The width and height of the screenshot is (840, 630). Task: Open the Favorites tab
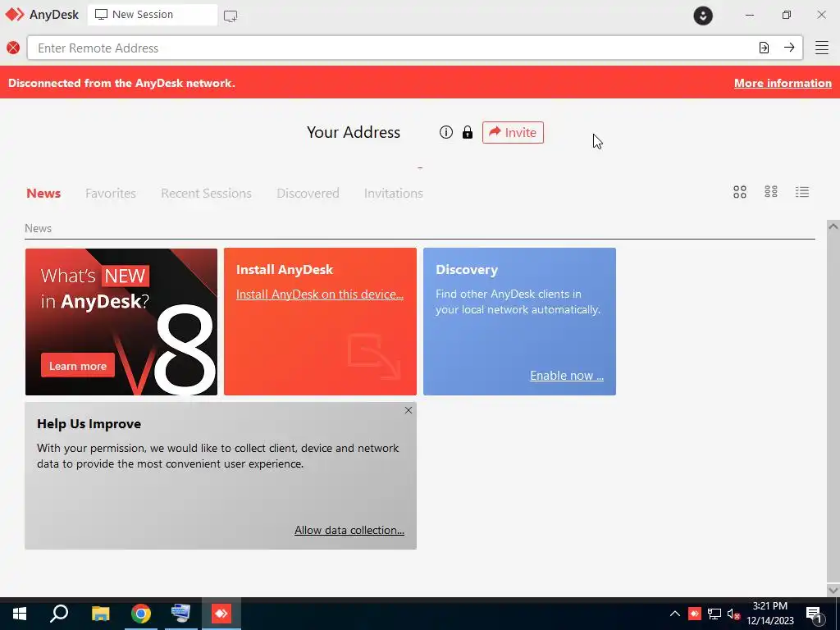(x=111, y=193)
